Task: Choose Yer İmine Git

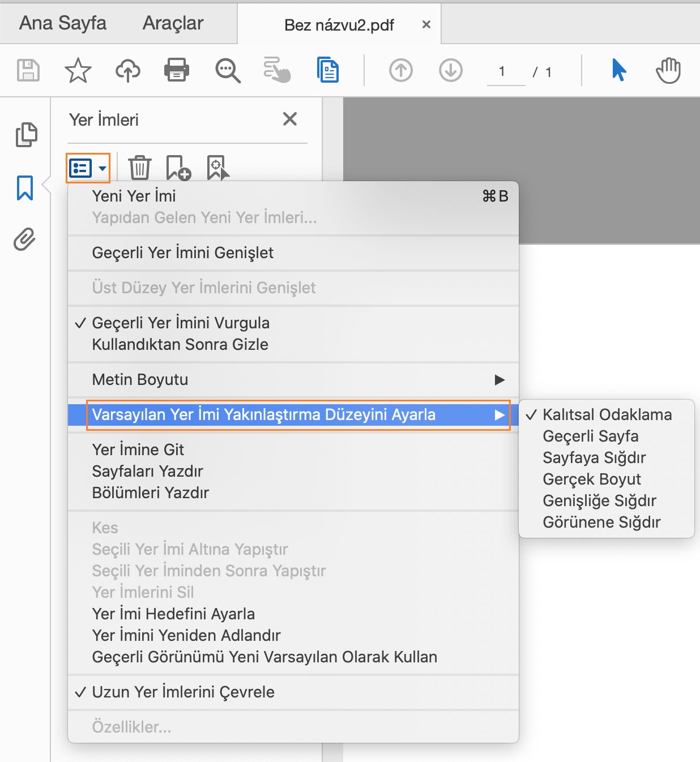Action: click(293, 450)
